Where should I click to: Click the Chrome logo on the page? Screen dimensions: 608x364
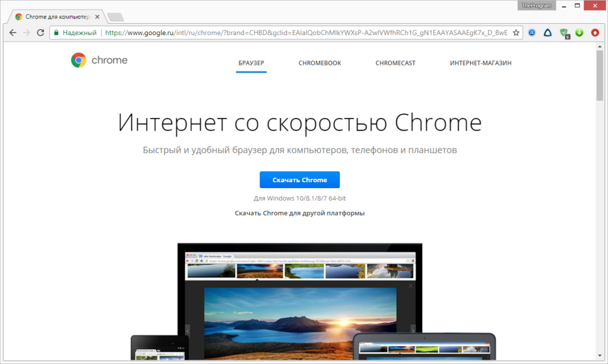[x=78, y=60]
